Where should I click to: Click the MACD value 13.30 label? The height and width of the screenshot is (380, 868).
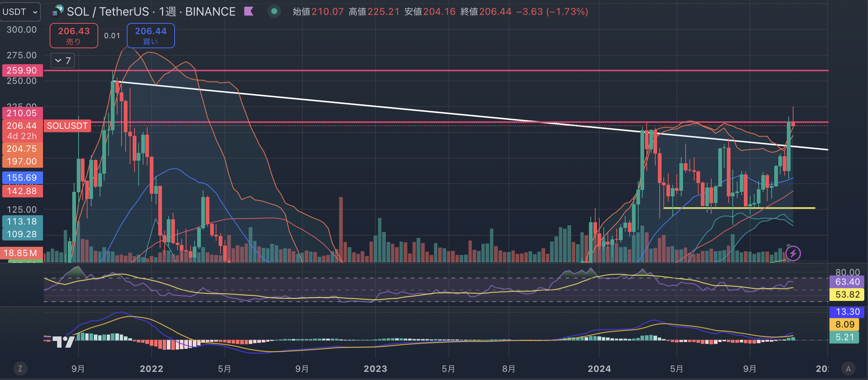pyautogui.click(x=847, y=312)
